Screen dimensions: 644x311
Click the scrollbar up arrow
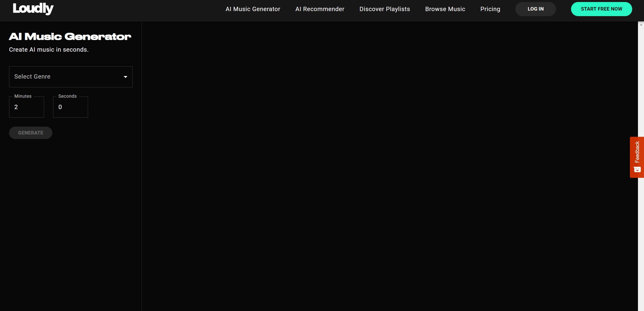click(x=641, y=24)
